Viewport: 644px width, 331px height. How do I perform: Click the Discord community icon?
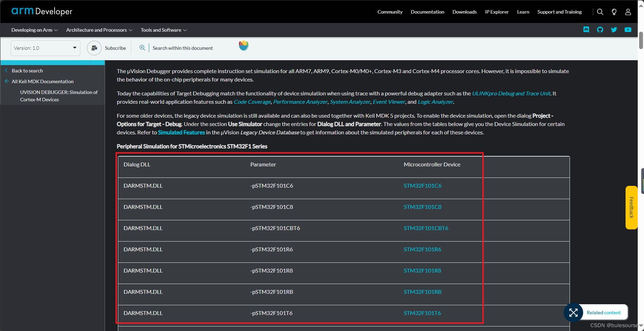[x=586, y=30]
